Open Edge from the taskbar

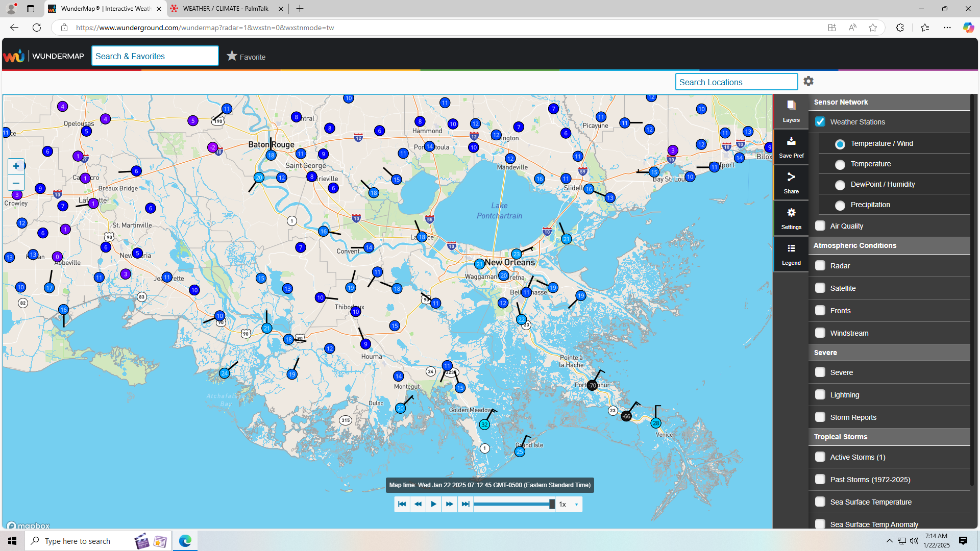point(185,541)
